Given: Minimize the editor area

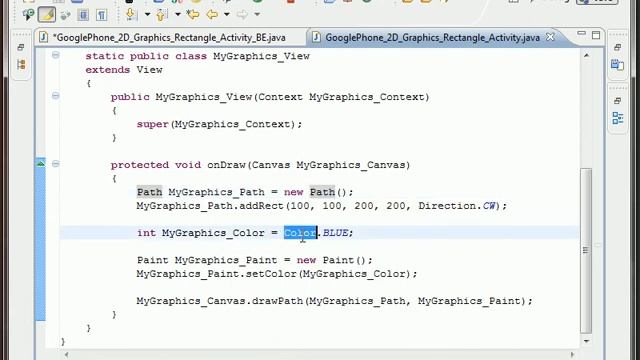Looking at the screenshot, I should tap(582, 33).
